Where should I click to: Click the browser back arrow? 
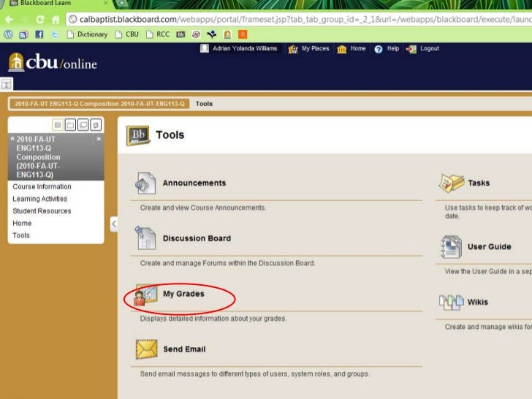point(9,19)
